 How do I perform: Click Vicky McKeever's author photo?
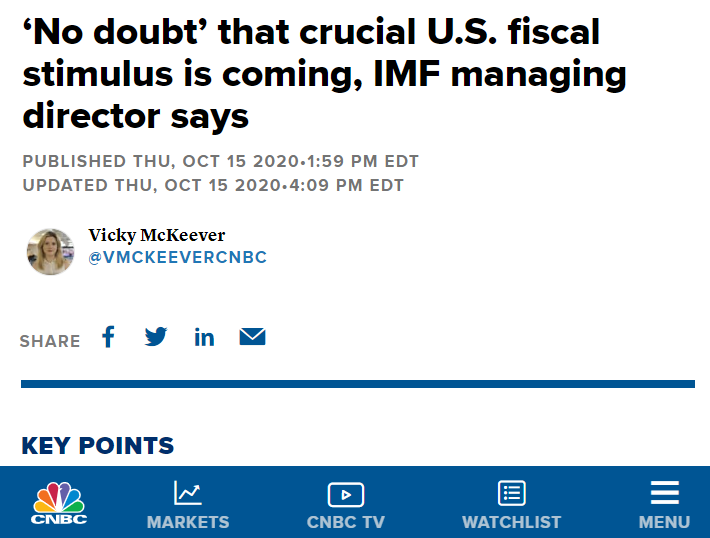tap(50, 251)
